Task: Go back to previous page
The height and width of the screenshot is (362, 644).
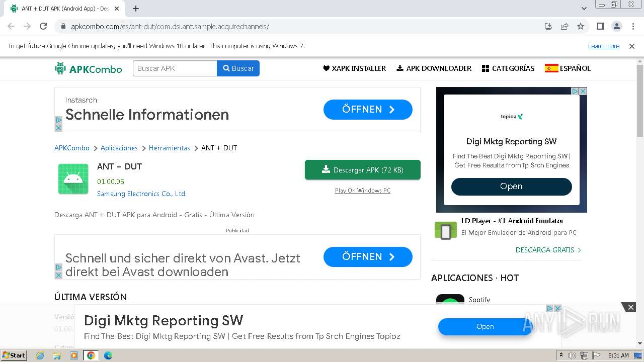Action: tap(11, 26)
